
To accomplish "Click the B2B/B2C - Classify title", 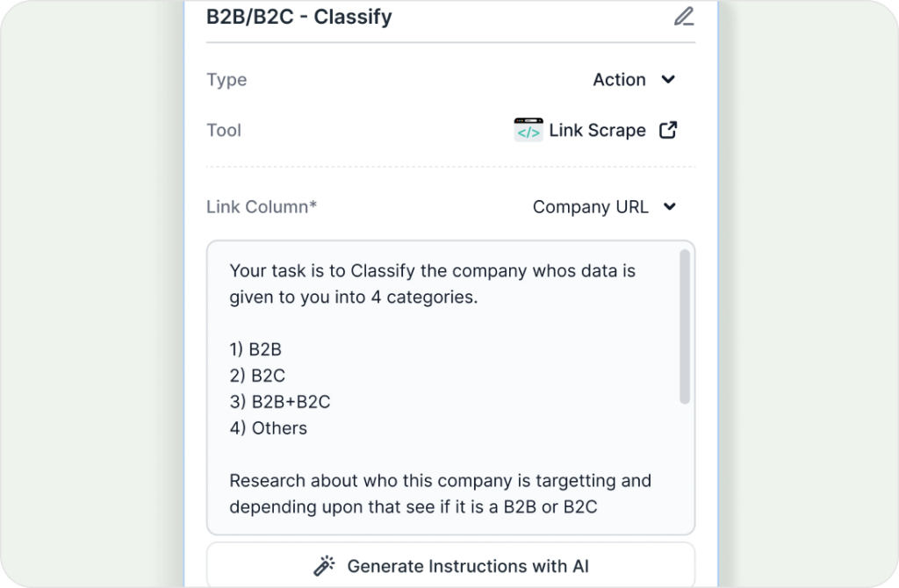I will coord(298,17).
